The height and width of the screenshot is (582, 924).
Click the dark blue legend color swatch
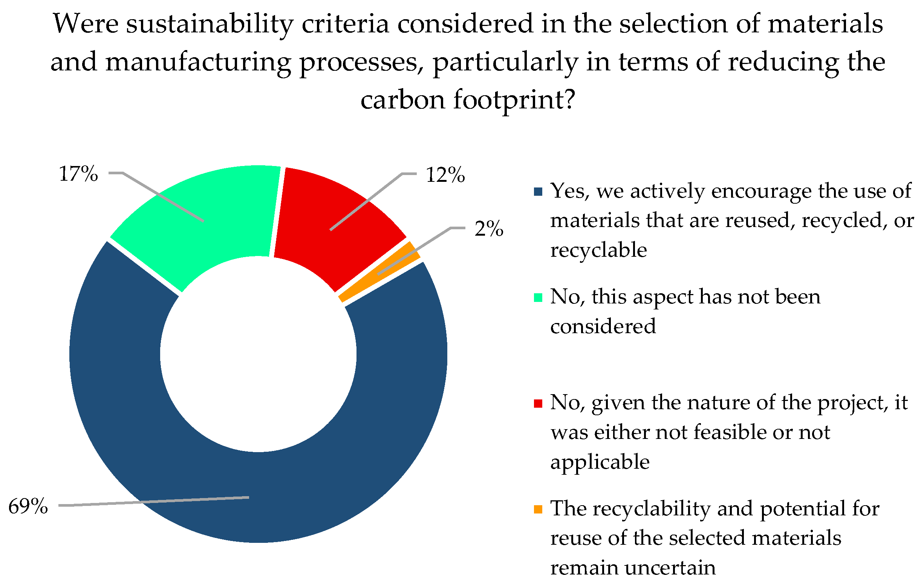point(538,192)
